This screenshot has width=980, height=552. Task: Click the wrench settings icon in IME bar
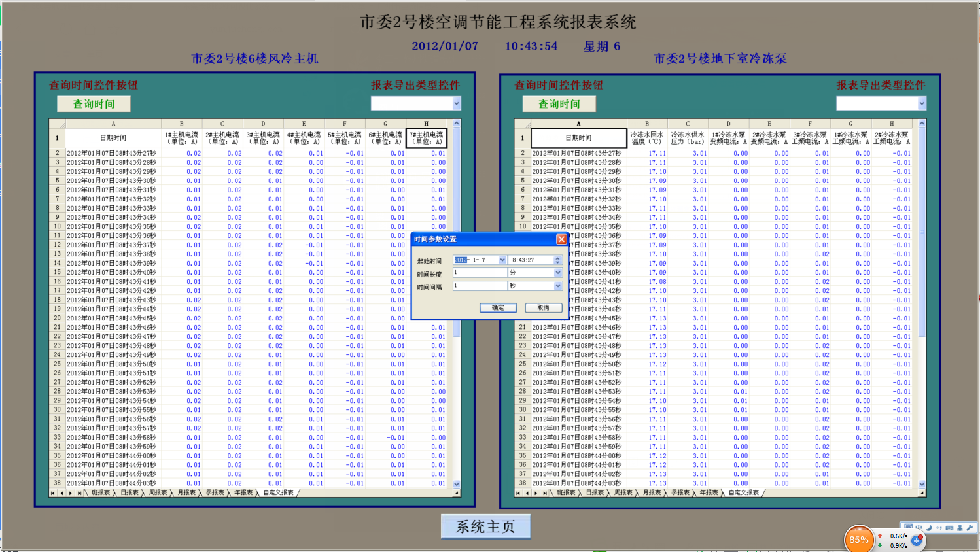(x=970, y=528)
